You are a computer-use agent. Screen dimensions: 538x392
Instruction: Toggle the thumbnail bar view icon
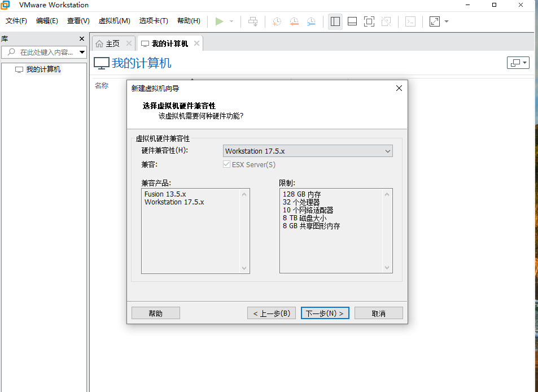352,21
